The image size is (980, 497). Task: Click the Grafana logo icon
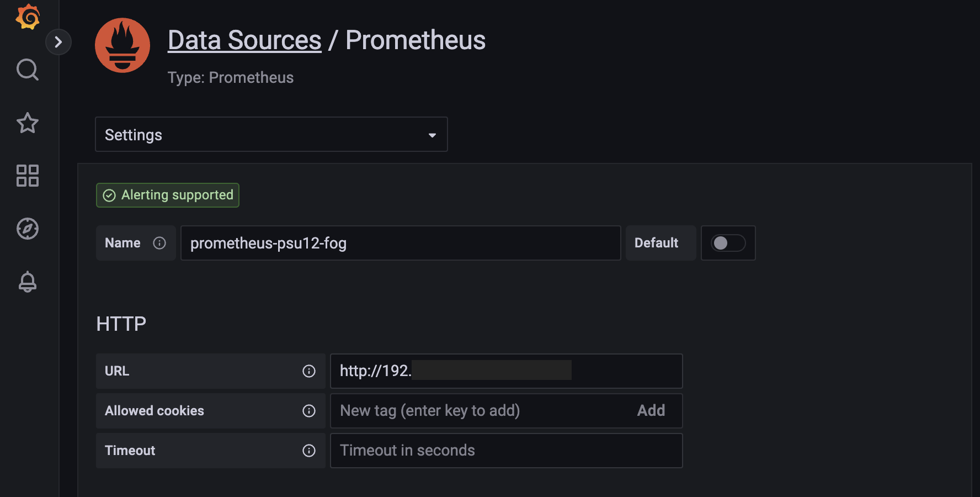point(28,17)
